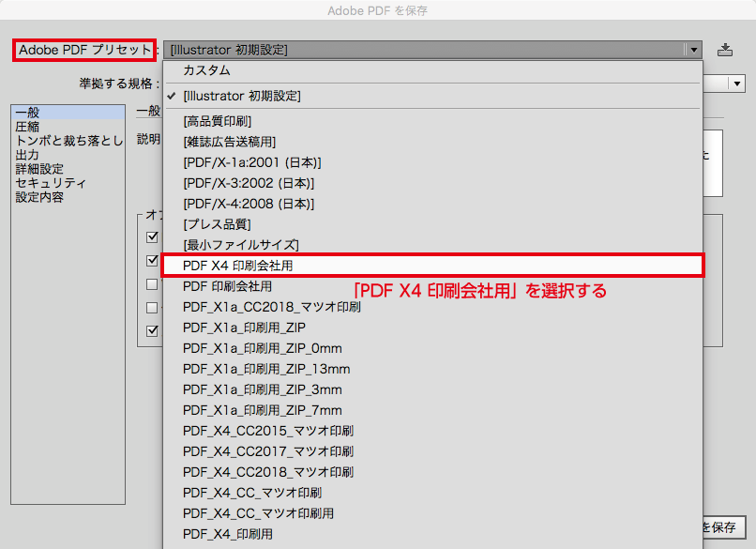Choose PDF_X1a_印刷用_ZIP preset
756x549 pixels.
432,328
